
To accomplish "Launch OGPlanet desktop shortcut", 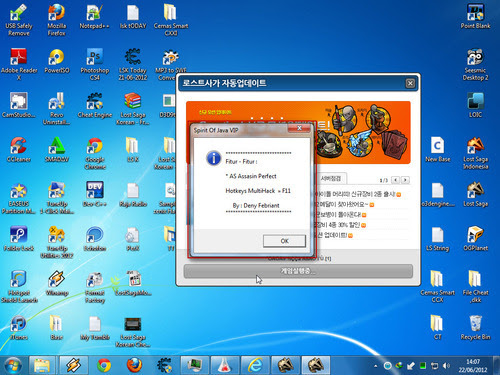I will [x=475, y=239].
